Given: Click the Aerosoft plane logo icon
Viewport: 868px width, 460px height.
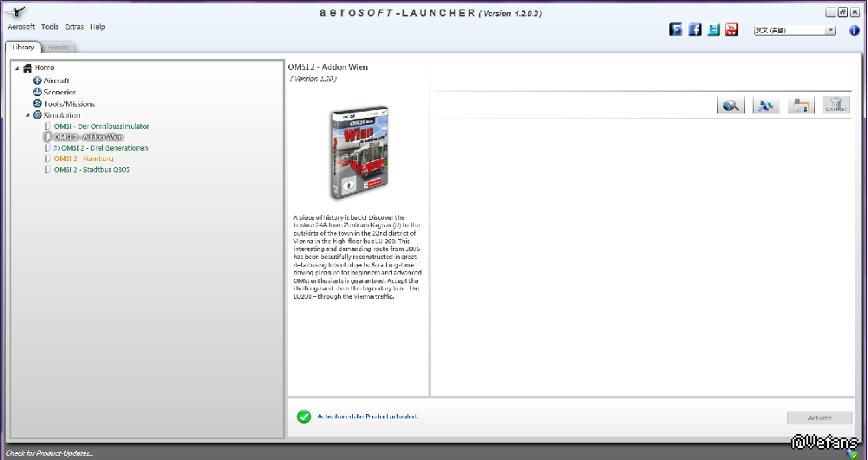Looking at the screenshot, I should point(16,11).
